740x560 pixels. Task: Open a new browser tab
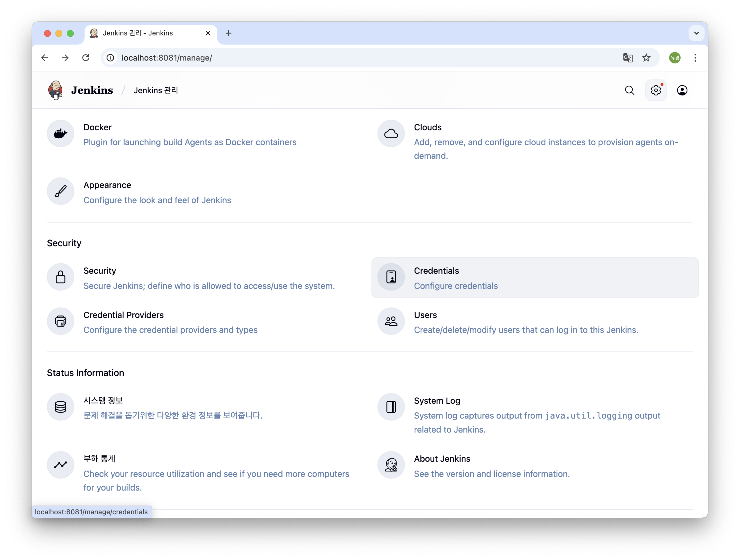(229, 33)
